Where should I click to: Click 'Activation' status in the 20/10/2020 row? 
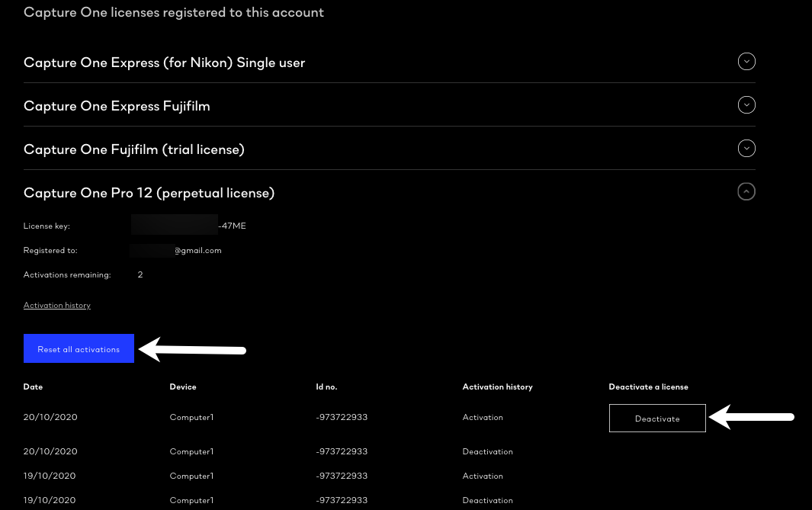tap(483, 417)
